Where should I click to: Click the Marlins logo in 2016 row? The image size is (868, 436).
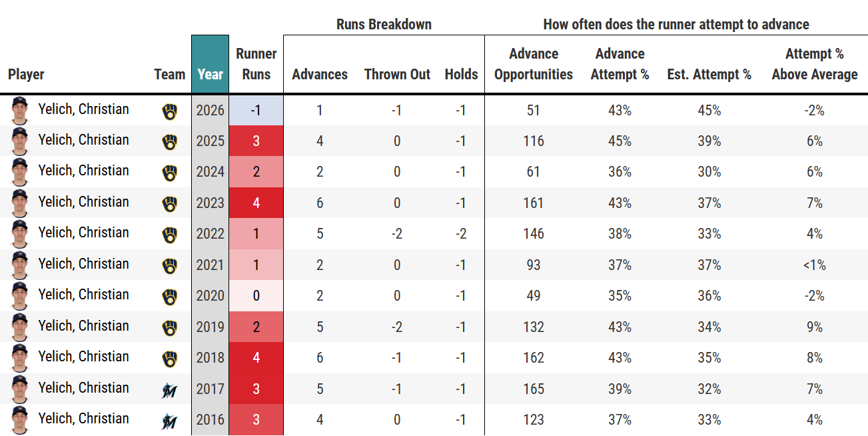(170, 421)
